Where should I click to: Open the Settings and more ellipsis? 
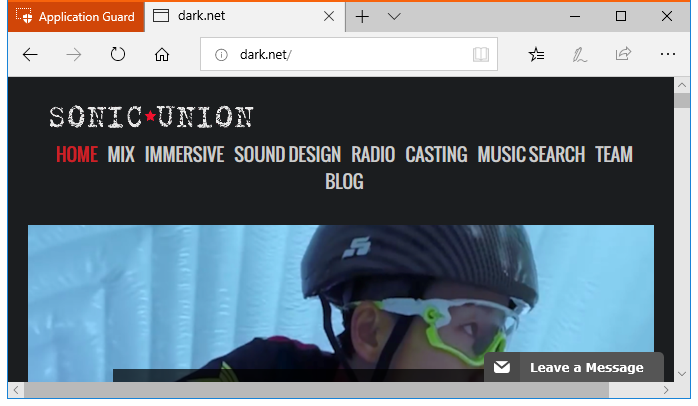tap(667, 54)
